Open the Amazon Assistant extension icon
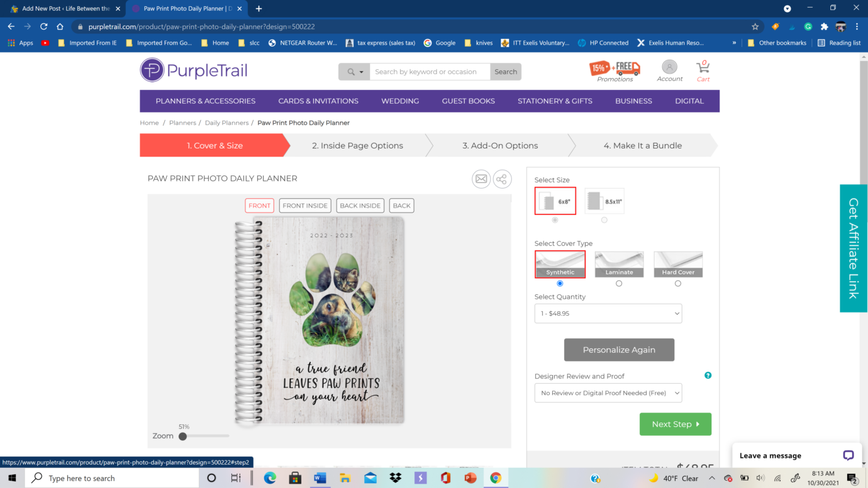 tap(776, 26)
